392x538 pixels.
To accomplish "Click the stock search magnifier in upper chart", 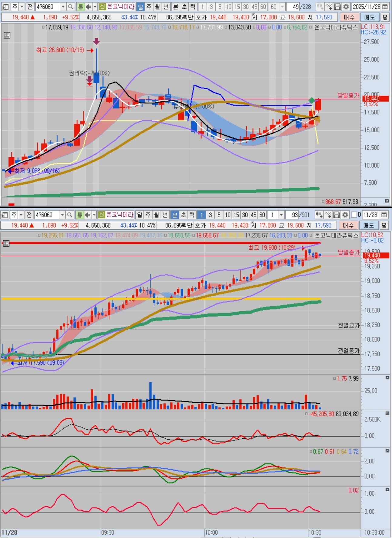I will 70,7.
